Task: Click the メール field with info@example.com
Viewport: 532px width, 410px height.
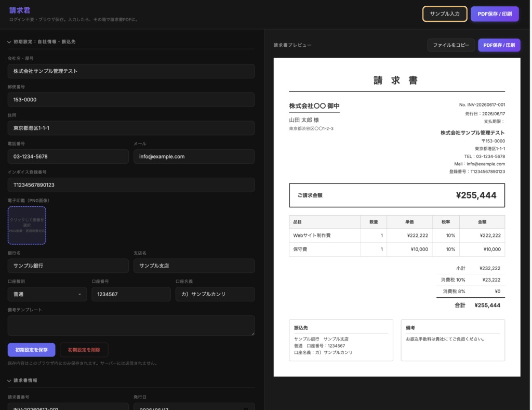Action: (x=194, y=156)
